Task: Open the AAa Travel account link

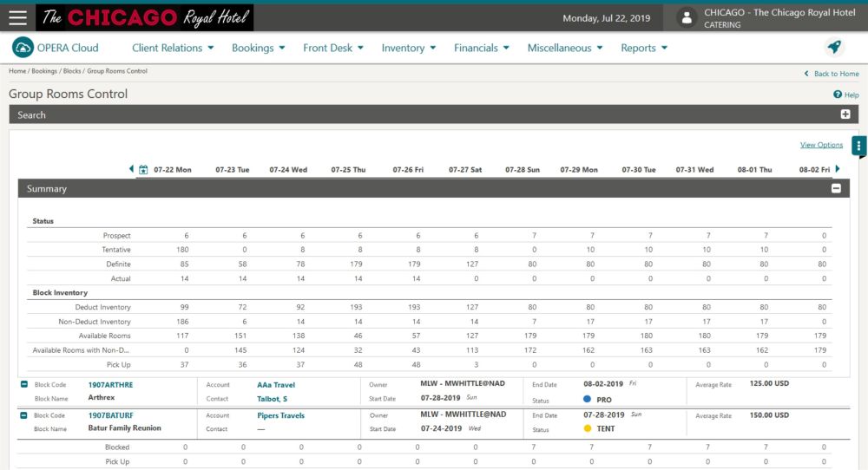Action: click(x=276, y=385)
